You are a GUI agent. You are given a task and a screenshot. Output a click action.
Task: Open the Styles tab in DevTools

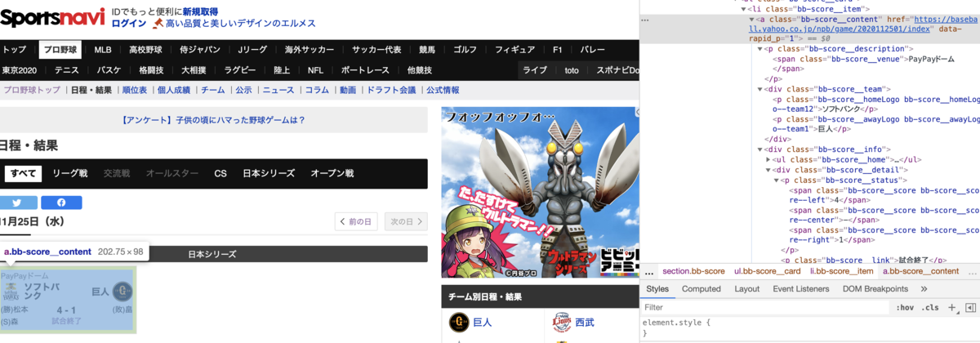click(657, 289)
